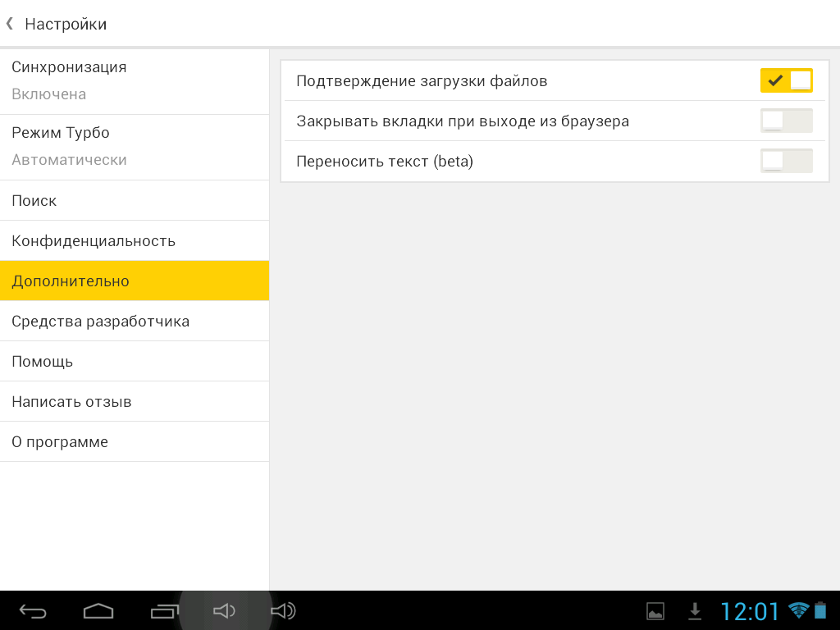Tap Написать отзыв entry

(135, 401)
